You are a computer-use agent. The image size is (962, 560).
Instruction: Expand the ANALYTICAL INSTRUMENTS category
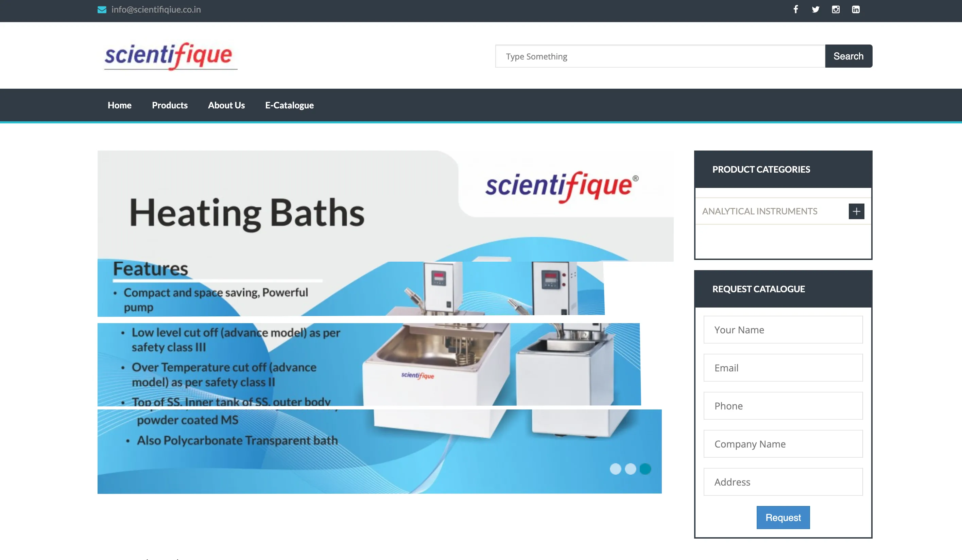click(x=856, y=211)
